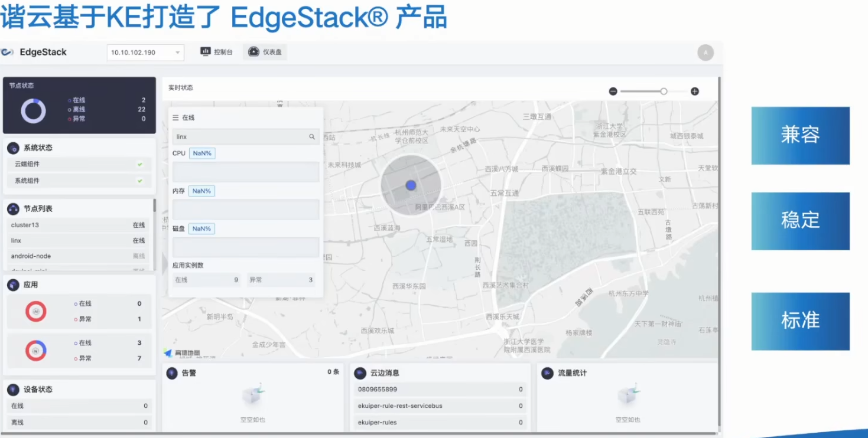Select node android-node in list
The height and width of the screenshot is (438, 868).
(x=78, y=256)
